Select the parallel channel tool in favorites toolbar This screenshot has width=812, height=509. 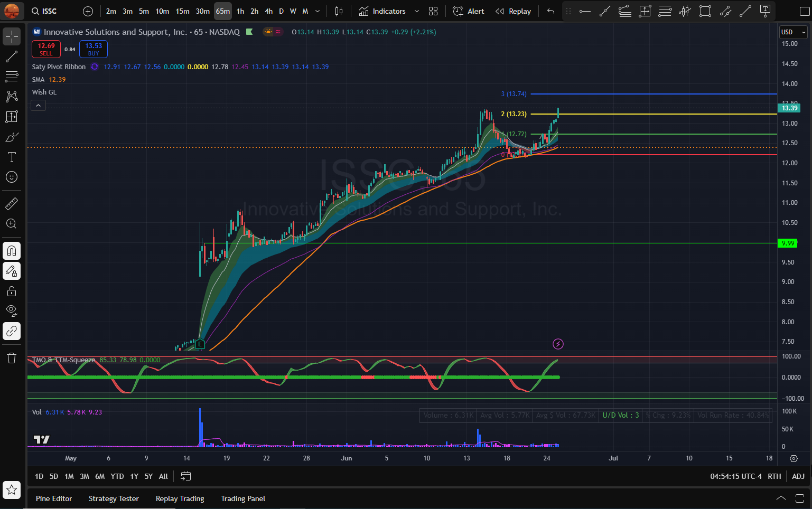point(725,11)
